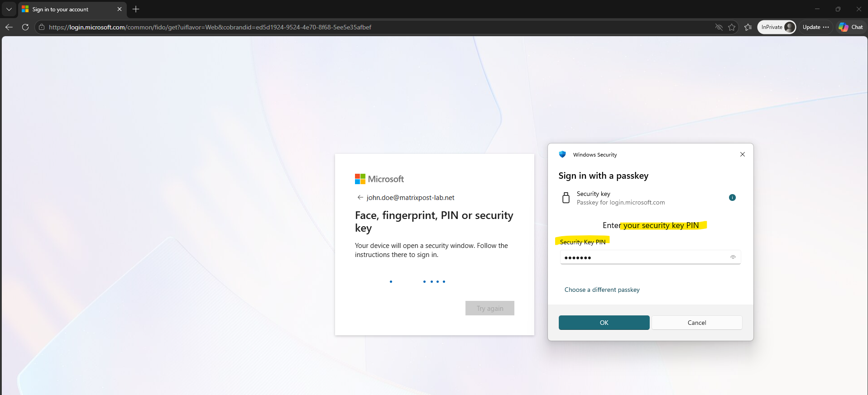Close the Windows Security dialog
This screenshot has height=395, width=868.
(743, 154)
